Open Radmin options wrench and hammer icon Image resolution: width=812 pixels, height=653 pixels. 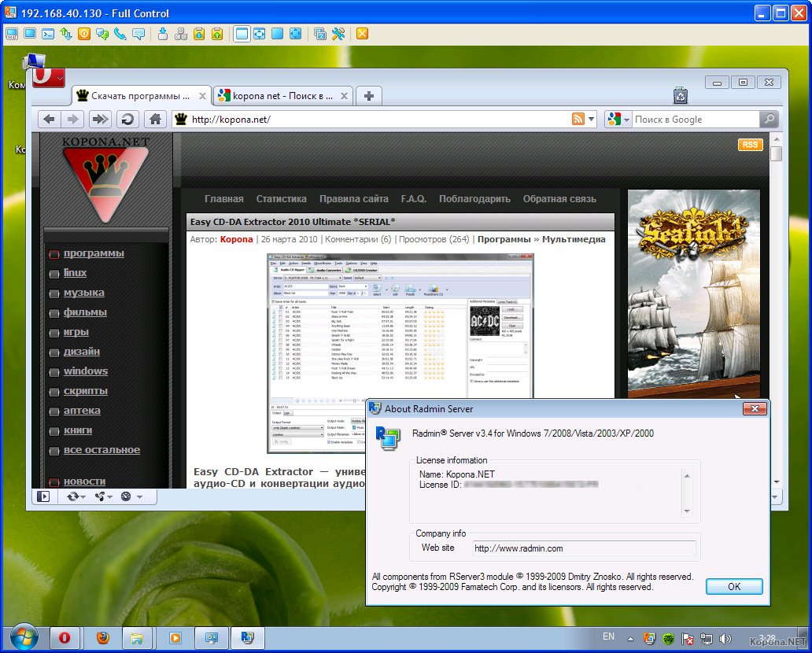pyautogui.click(x=338, y=34)
